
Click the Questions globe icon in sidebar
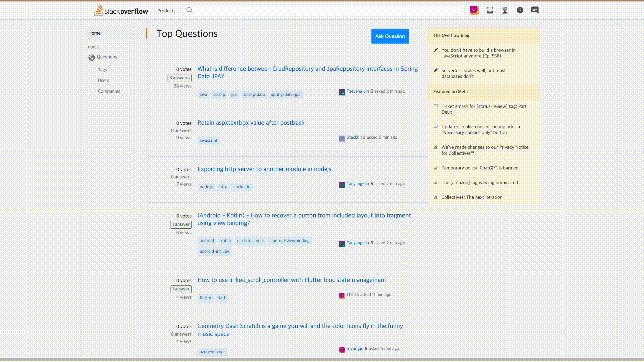(x=92, y=58)
